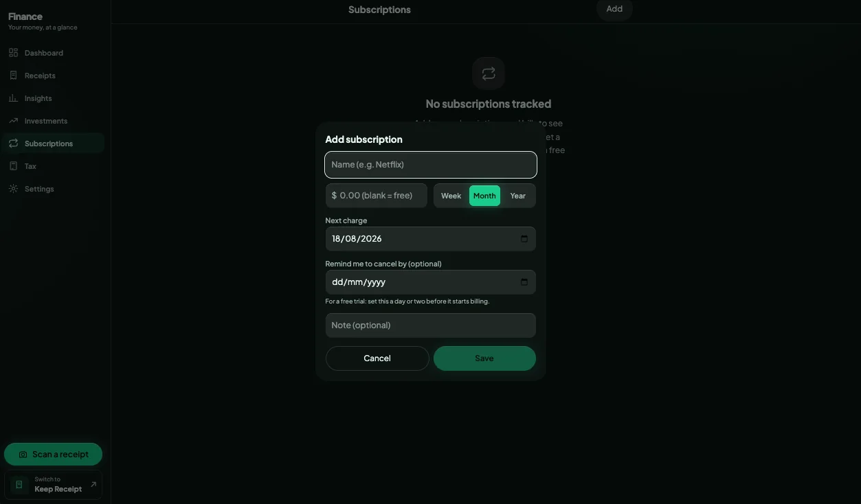Click the Subscriptions repeat-arrows sidebar icon

click(13, 144)
